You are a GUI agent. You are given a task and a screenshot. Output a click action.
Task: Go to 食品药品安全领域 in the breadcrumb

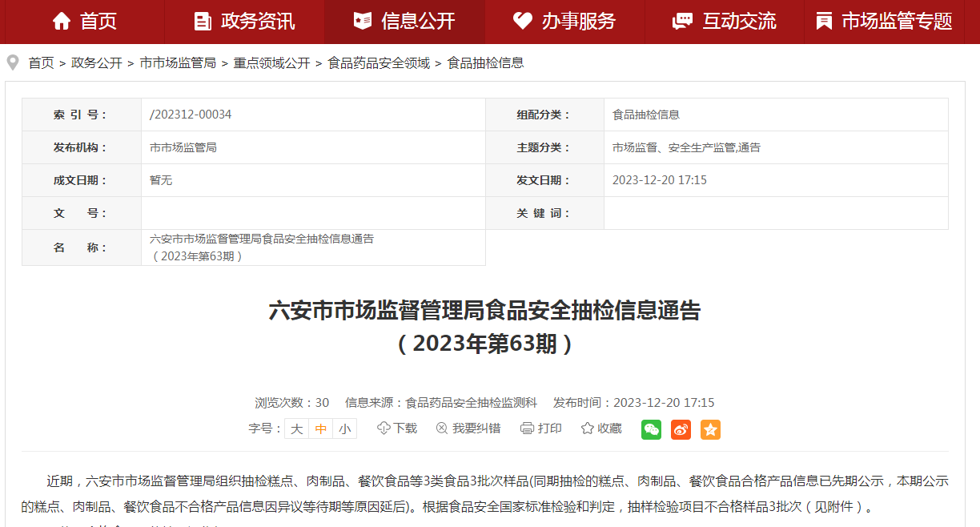[x=379, y=62]
